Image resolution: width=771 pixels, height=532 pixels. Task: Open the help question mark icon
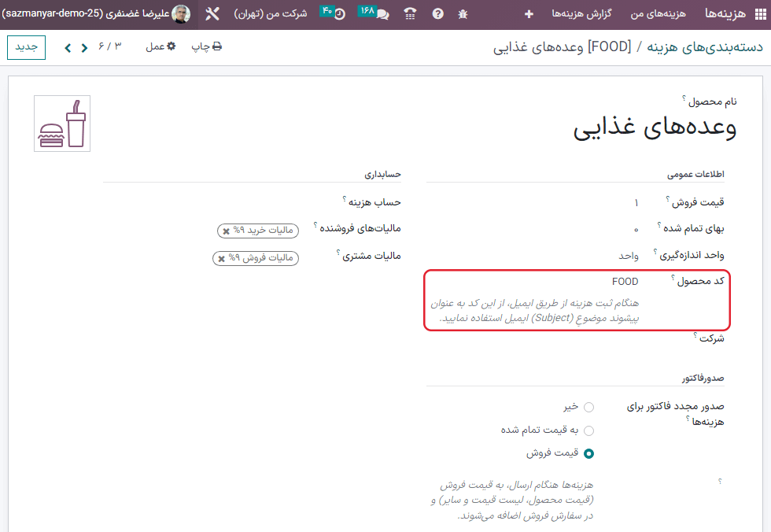pyautogui.click(x=437, y=13)
